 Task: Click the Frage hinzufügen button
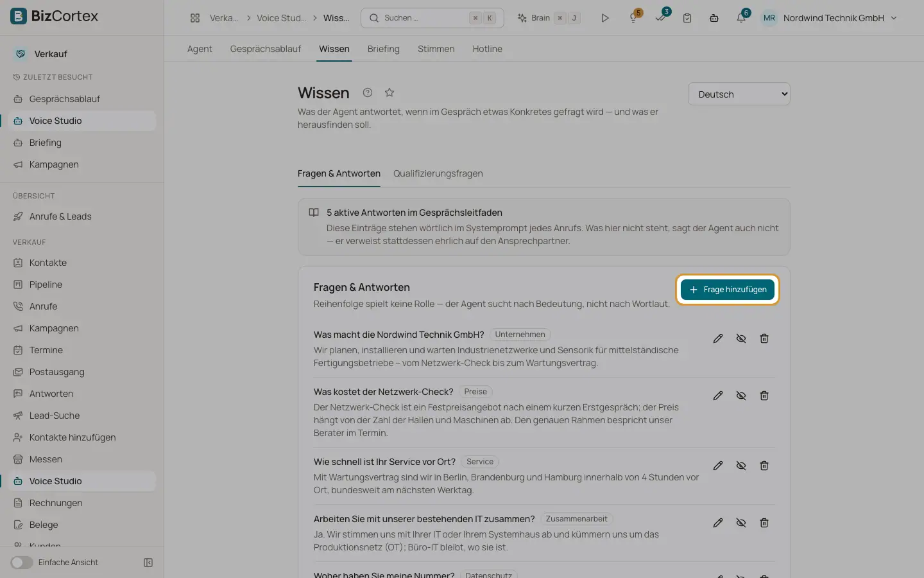728,290
